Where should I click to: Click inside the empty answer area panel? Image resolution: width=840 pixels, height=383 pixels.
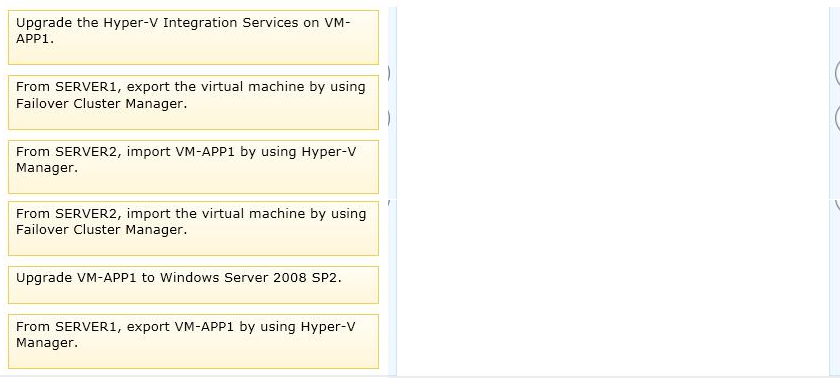pyautogui.click(x=612, y=191)
